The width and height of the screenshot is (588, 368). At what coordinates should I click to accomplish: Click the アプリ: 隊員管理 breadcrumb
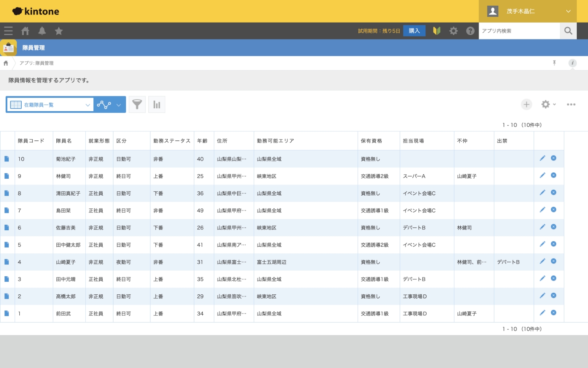point(37,63)
